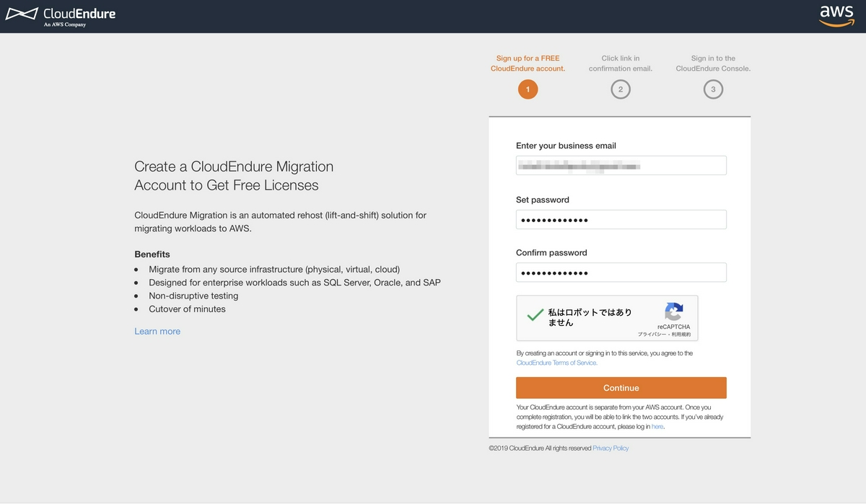Open the Learn more link
866x504 pixels.
(157, 332)
